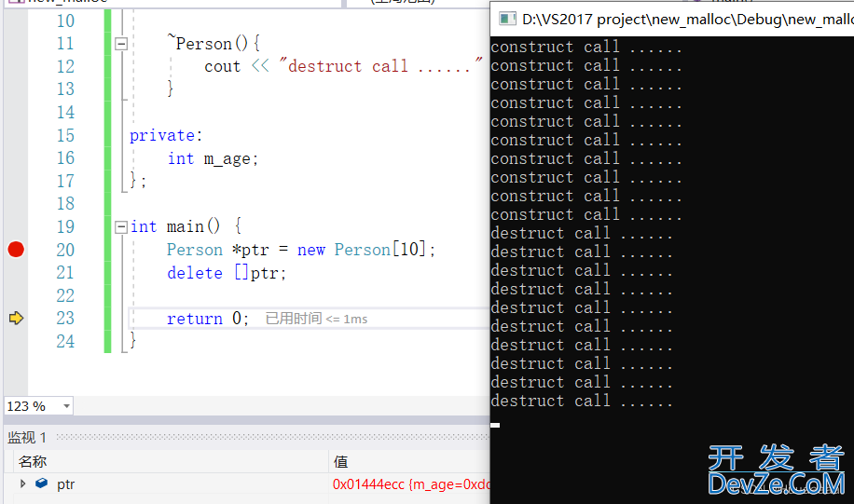Select the ptr variable name in watch
This screenshot has height=504, width=854.
tap(66, 484)
